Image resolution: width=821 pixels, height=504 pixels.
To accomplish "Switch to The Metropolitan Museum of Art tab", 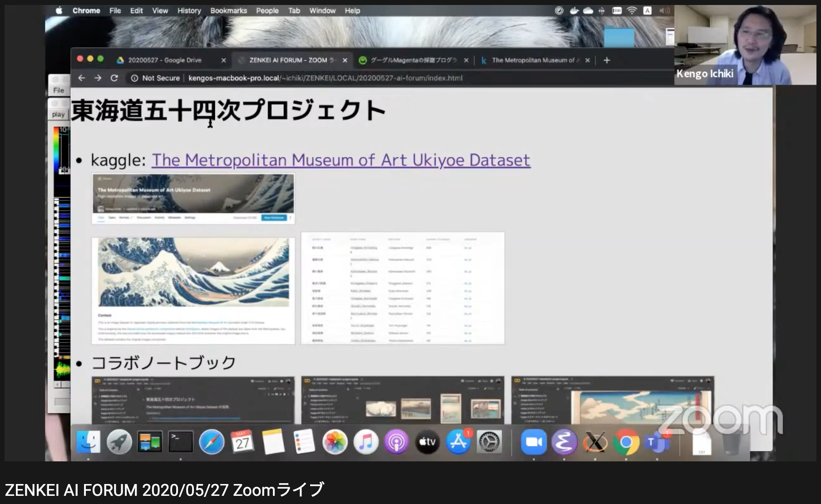I will (x=535, y=60).
